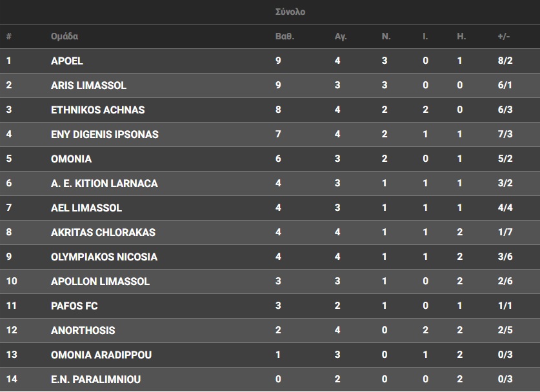Click the +/- goals column header
This screenshot has height=392, width=540.
click(x=504, y=37)
